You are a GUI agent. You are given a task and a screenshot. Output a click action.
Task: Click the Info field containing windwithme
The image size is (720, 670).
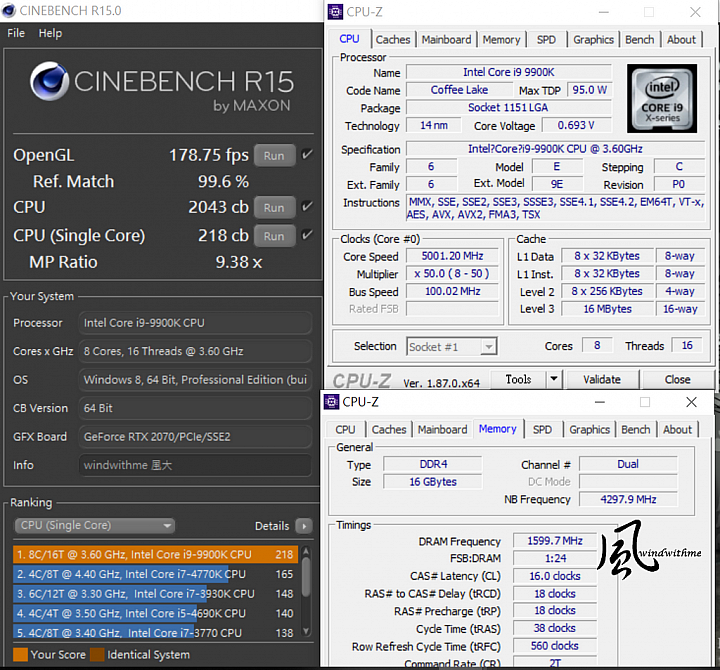[x=195, y=465]
